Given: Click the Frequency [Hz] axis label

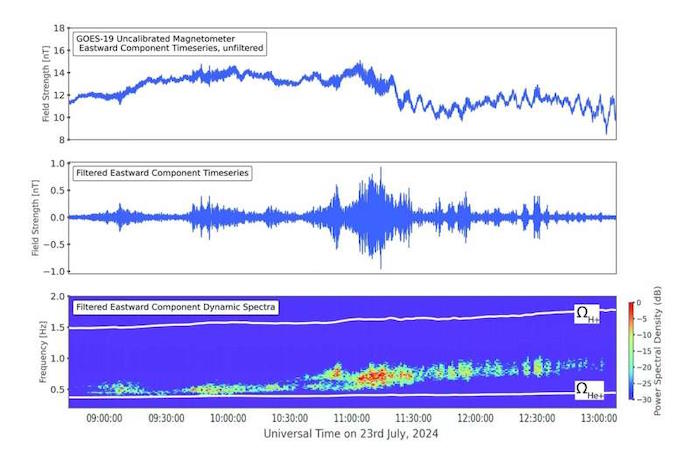Looking at the screenshot, I should pos(43,352).
